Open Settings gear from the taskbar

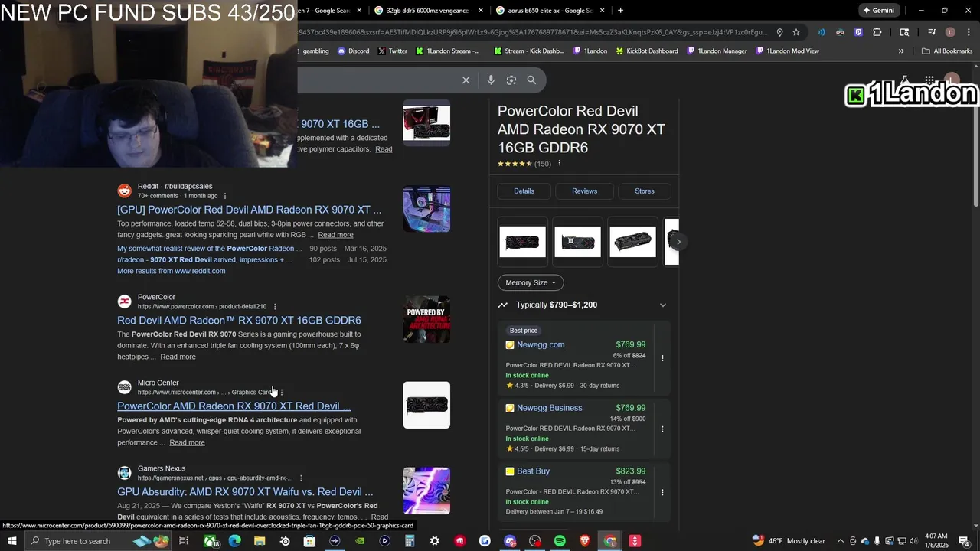click(435, 541)
